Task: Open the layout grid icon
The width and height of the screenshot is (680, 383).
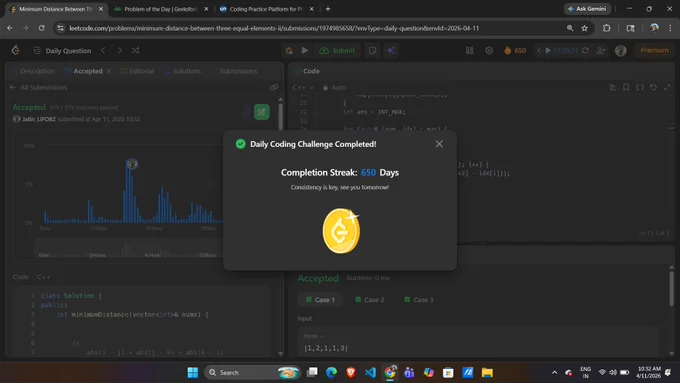Action: point(469,51)
